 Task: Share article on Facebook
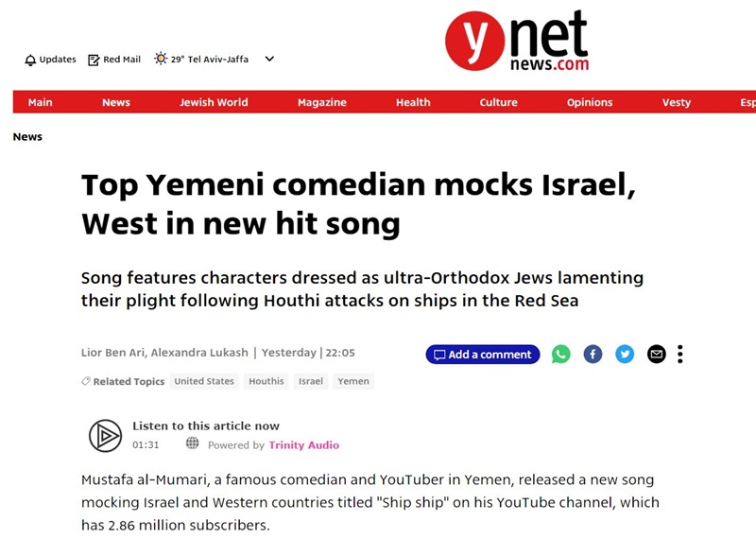pos(593,355)
